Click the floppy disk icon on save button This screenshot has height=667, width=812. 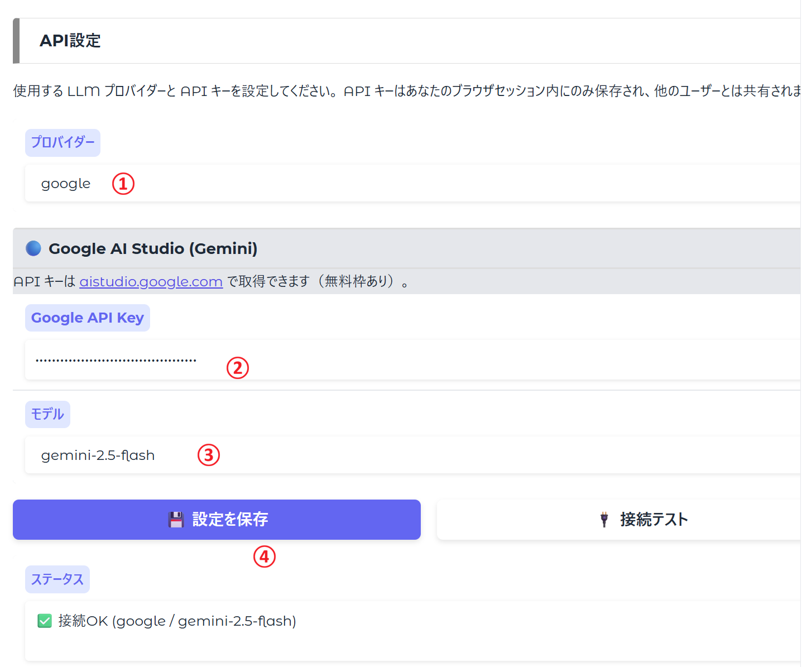tap(176, 520)
